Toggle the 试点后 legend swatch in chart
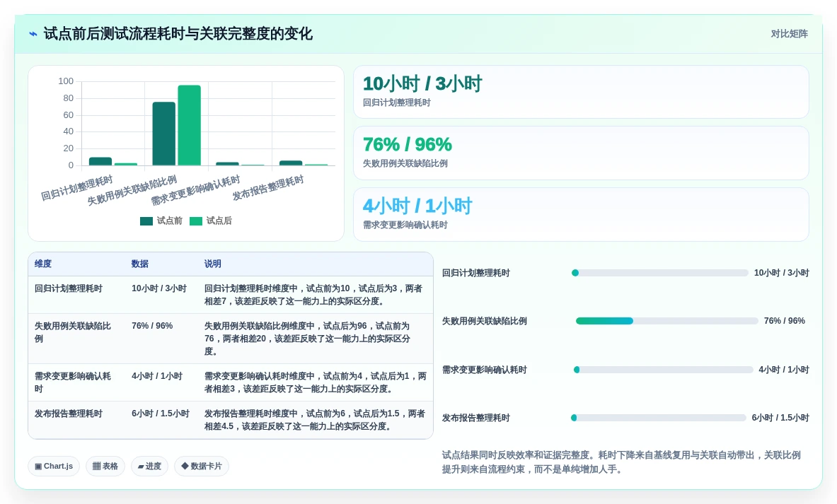The image size is (837, 504). point(196,221)
